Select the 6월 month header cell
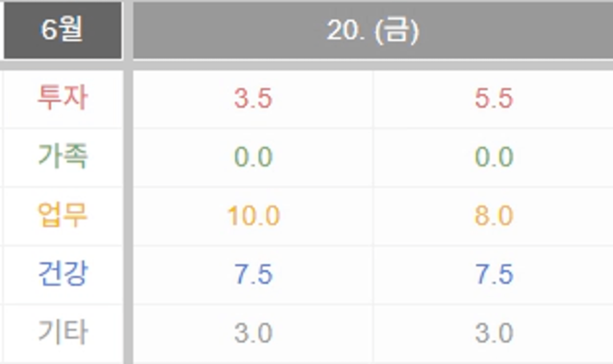The width and height of the screenshot is (613, 364). point(62,30)
